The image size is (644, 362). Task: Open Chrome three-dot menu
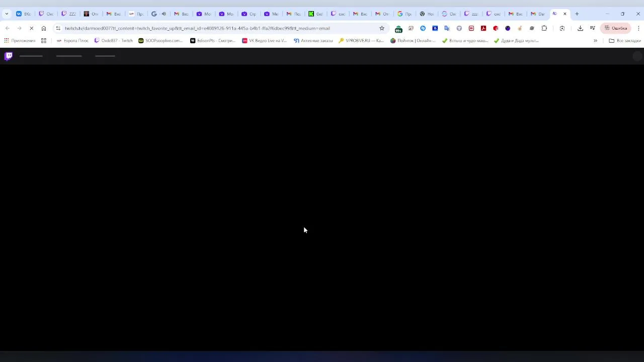tap(638, 28)
